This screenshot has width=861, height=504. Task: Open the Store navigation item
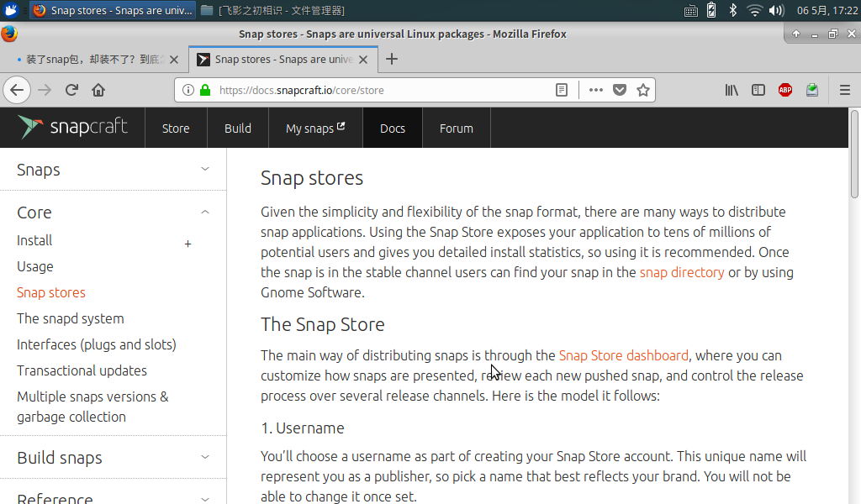coord(176,129)
